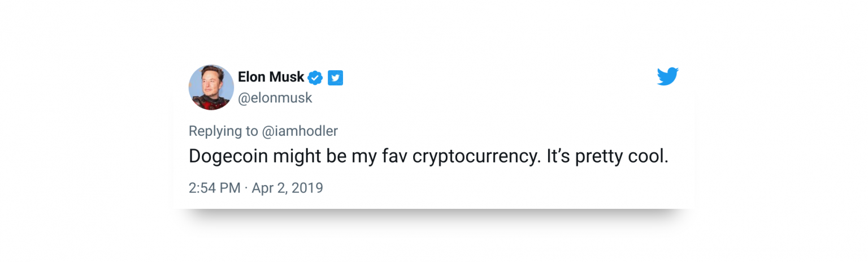
Task: Click the blue verified checkmark badge
Action: click(315, 78)
